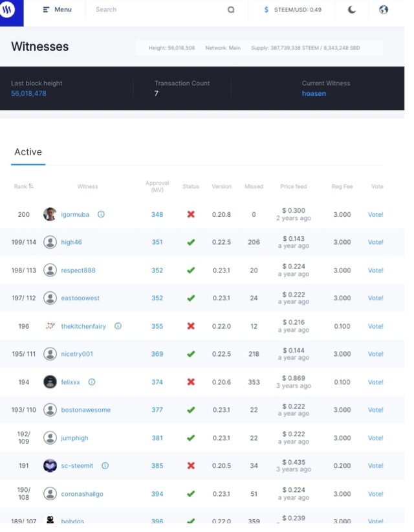Click the Price feed column header
414x532 pixels.
point(293,186)
